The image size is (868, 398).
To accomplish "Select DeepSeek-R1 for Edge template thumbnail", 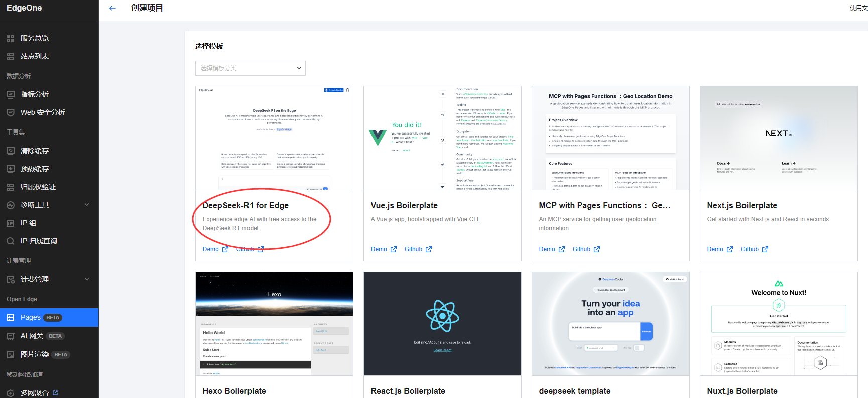I will (x=274, y=138).
